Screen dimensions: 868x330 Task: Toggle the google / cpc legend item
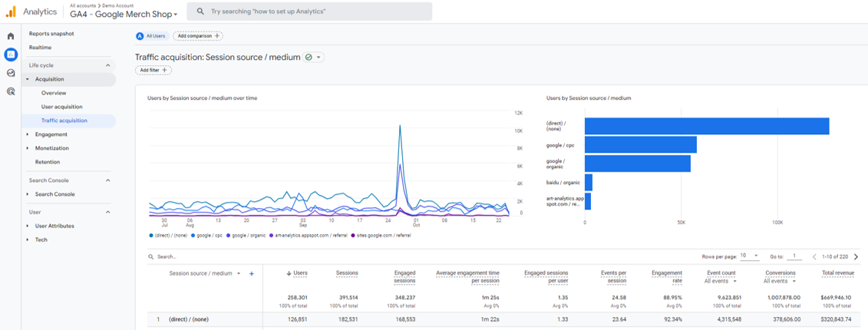pos(207,236)
